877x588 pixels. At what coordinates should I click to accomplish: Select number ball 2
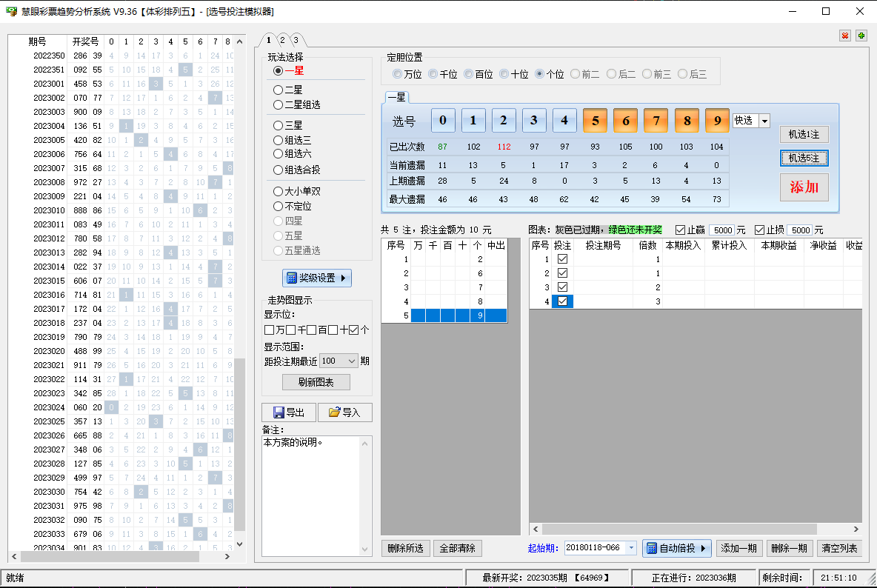click(504, 120)
